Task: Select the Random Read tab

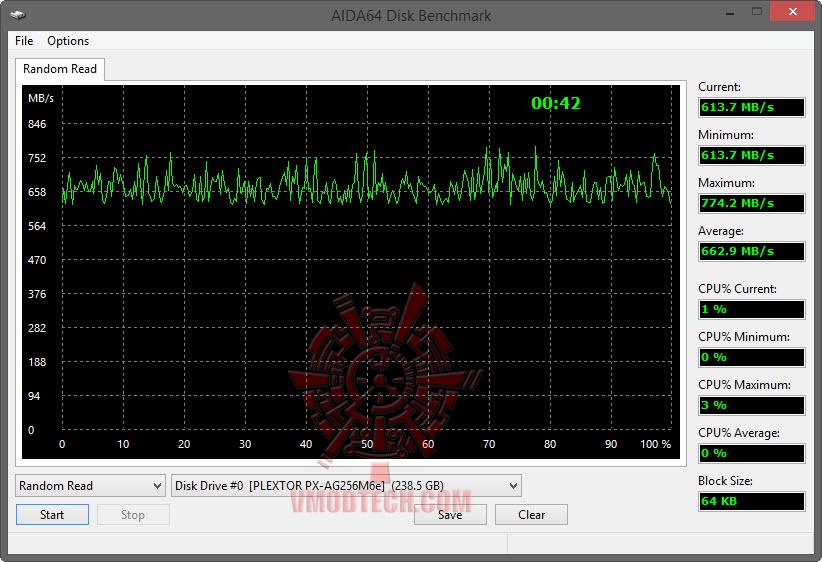Action: point(60,69)
